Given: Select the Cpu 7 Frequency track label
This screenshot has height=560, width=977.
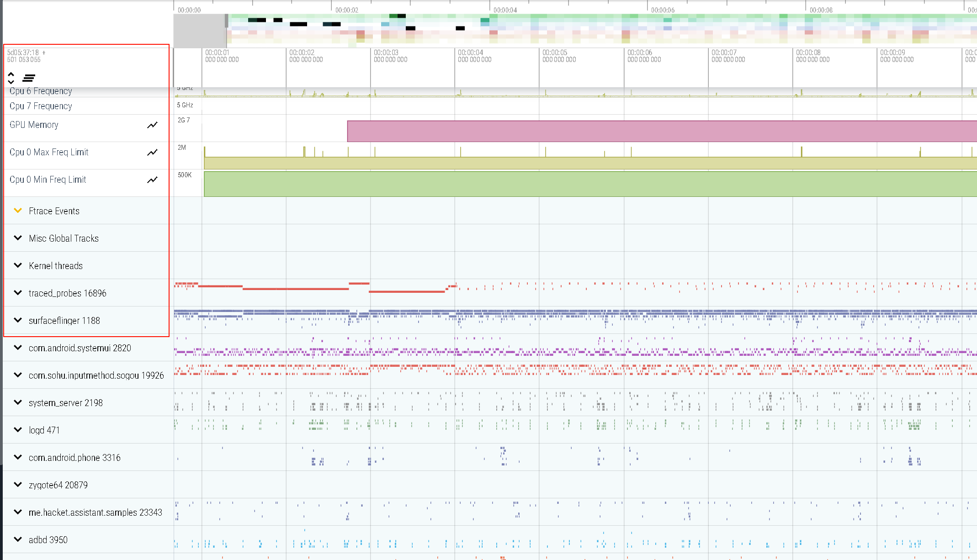Looking at the screenshot, I should coord(41,106).
